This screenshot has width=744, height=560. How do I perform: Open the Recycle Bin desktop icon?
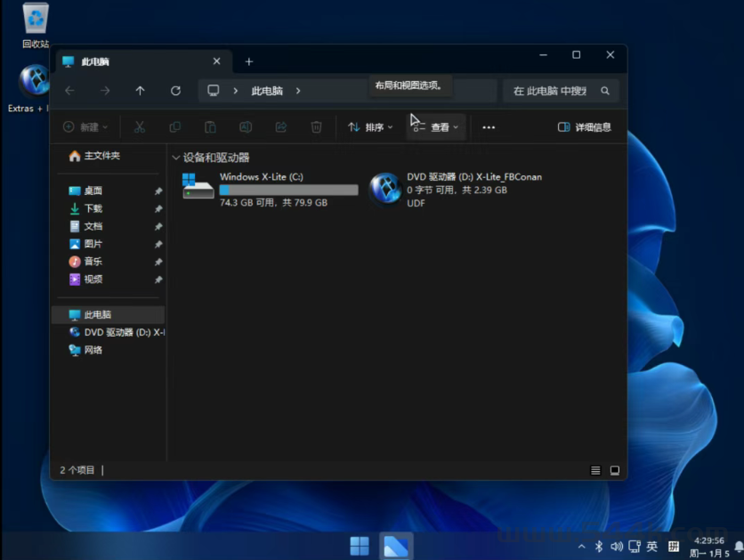[x=36, y=20]
